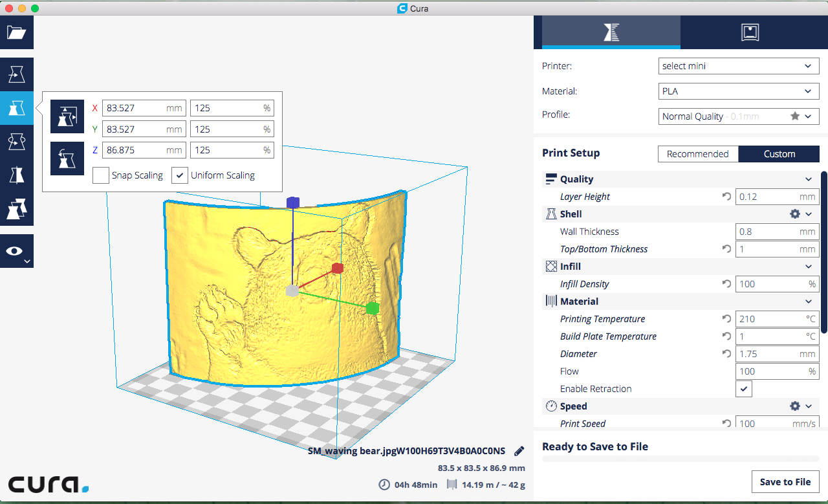
Task: Select the Mirror tool in left toolbar
Action: point(17,175)
